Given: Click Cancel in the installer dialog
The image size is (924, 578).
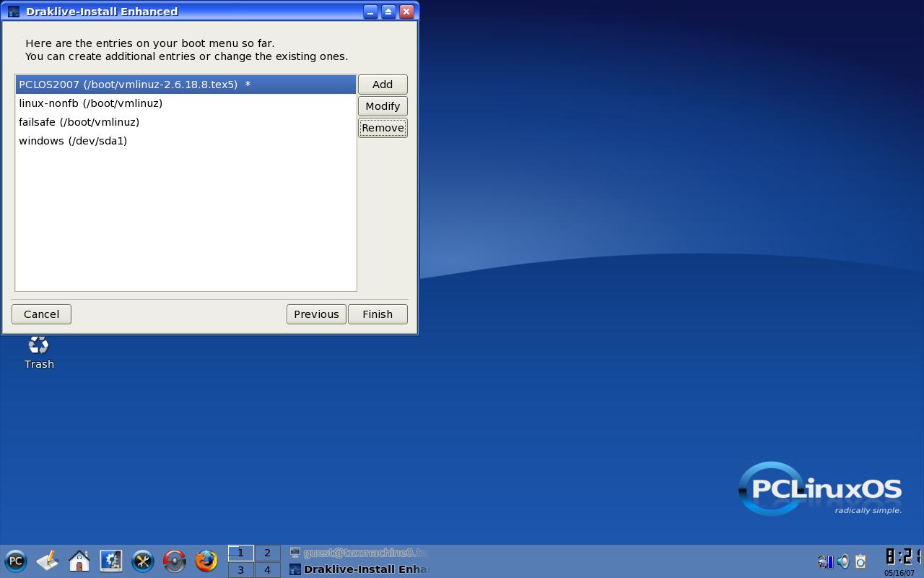Looking at the screenshot, I should point(41,314).
